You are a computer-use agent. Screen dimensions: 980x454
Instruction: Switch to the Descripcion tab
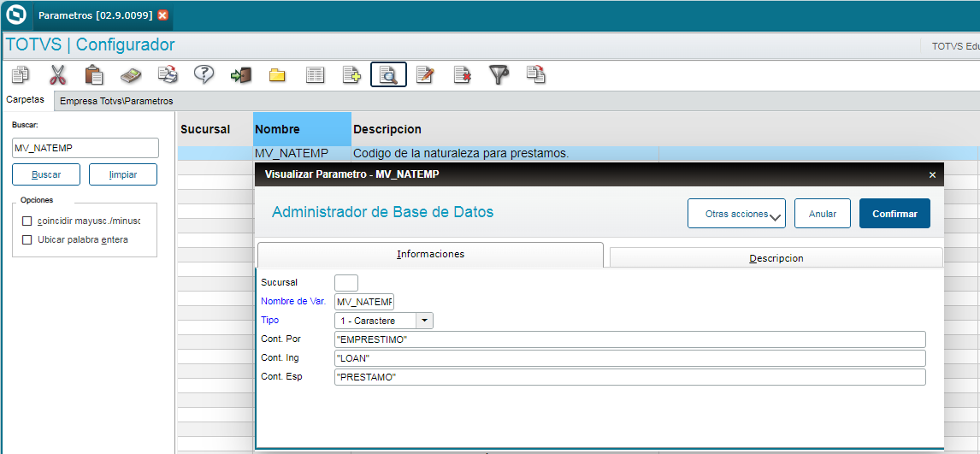pos(776,258)
